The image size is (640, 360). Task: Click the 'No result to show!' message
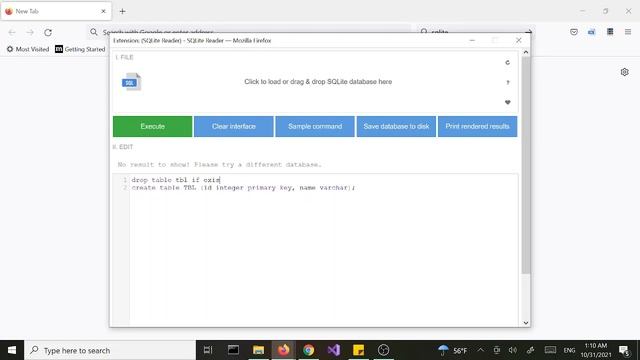pos(220,164)
